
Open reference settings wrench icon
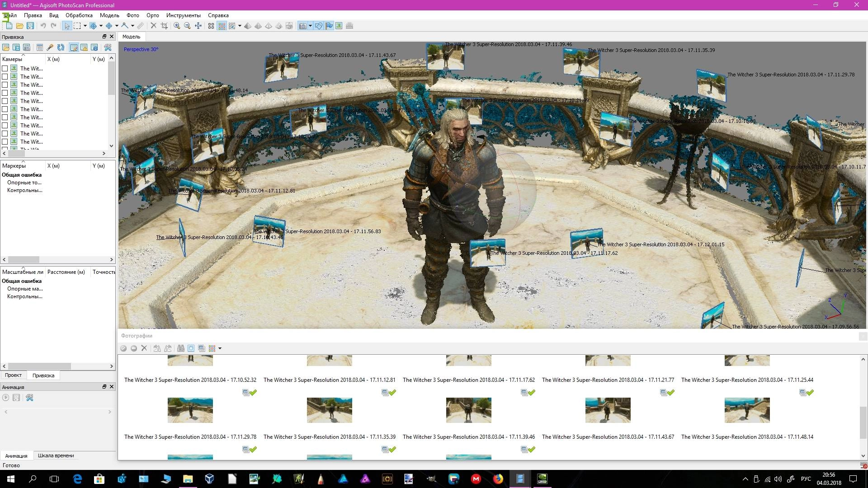tap(108, 47)
